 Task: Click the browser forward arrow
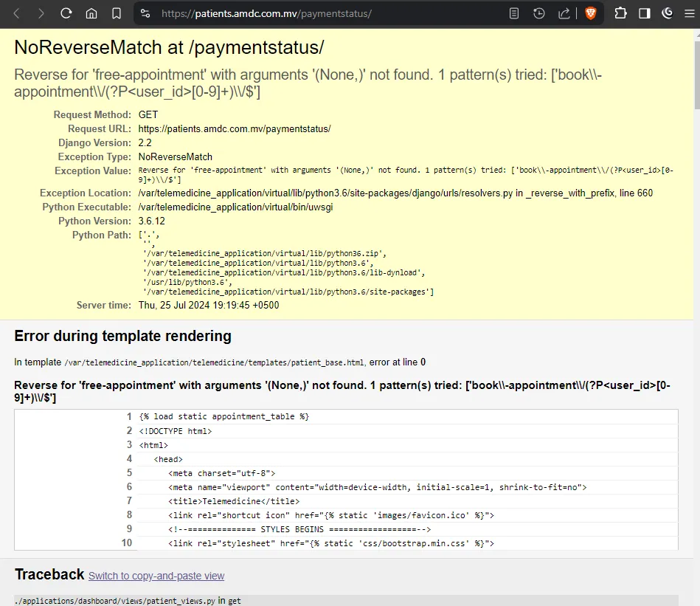[x=41, y=13]
